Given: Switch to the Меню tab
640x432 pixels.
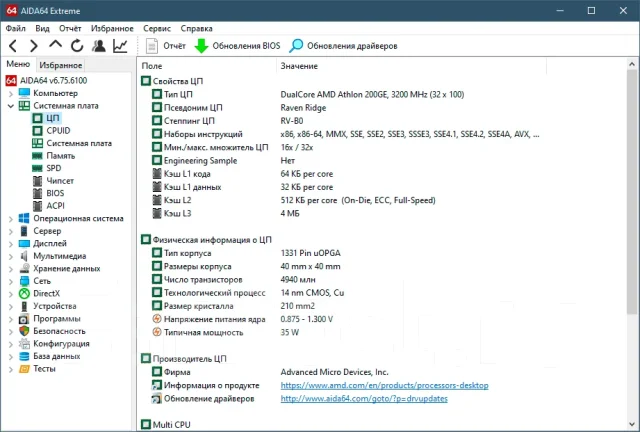Looking at the screenshot, I should coord(18,65).
